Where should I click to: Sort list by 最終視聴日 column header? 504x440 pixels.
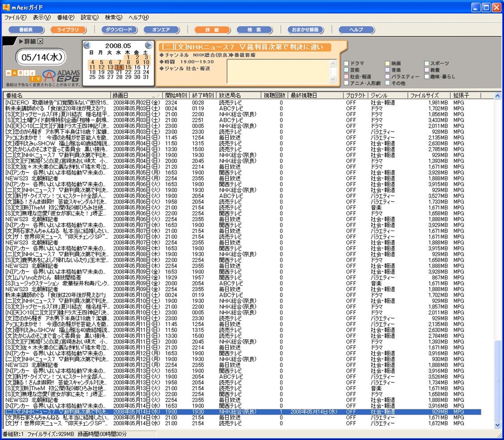[x=315, y=96]
